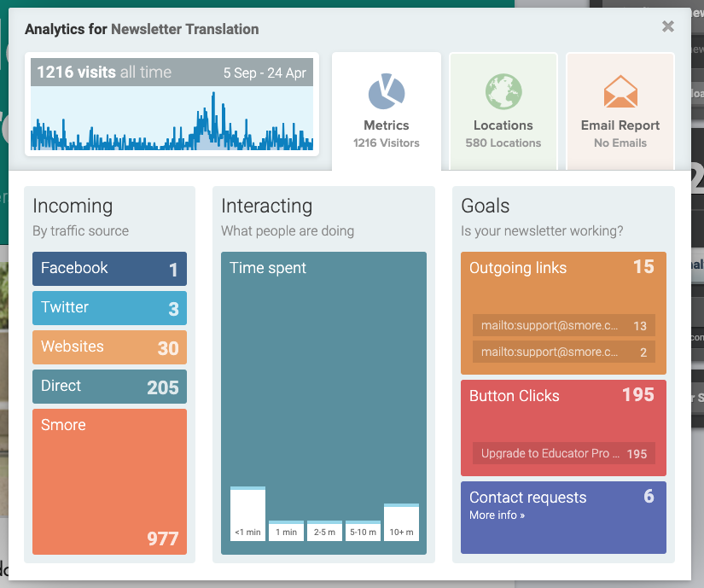Image resolution: width=704 pixels, height=588 pixels.
Task: Click the Contact requests count 6
Action: pyautogui.click(x=649, y=496)
